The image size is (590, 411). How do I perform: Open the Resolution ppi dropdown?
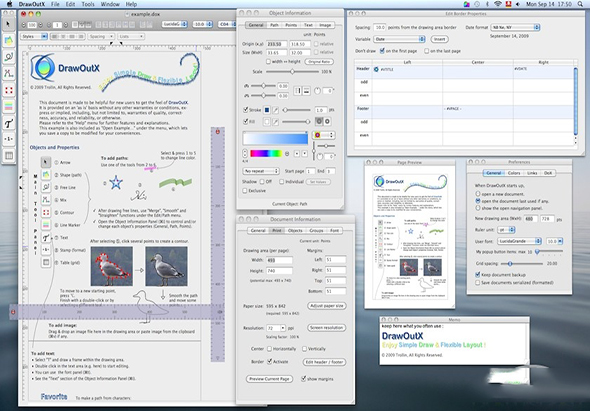(276, 328)
